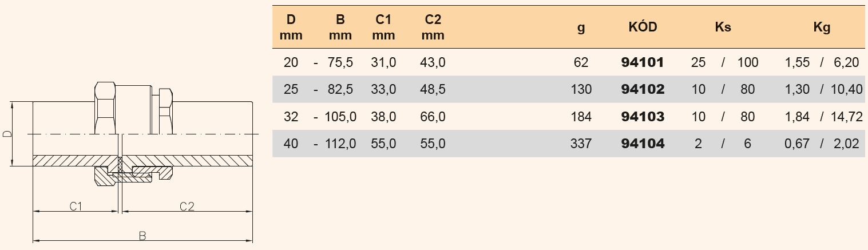868x250 pixels.
Task: Click the C1 mm column header
Action: pyautogui.click(x=383, y=27)
